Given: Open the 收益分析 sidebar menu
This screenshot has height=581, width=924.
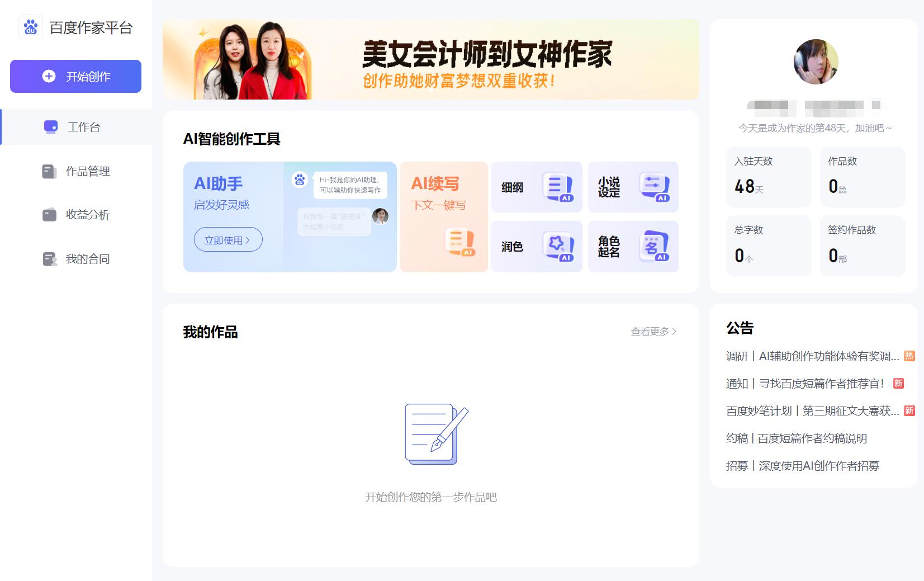Looking at the screenshot, I should 76,215.
